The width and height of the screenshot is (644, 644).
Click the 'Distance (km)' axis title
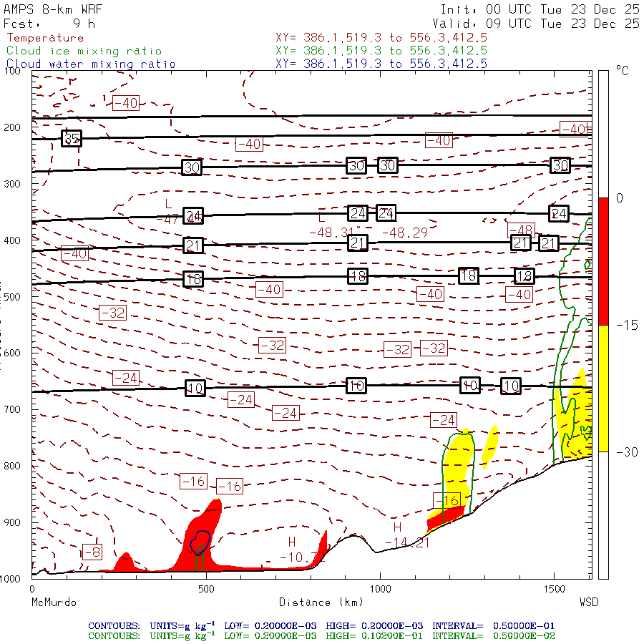click(x=321, y=602)
